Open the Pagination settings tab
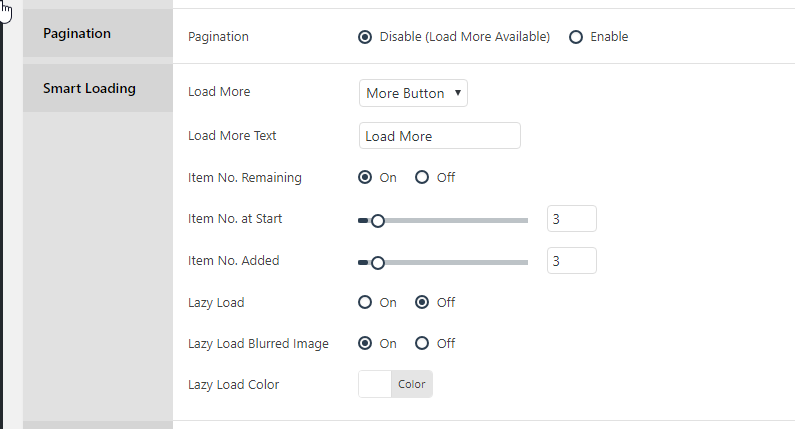The height and width of the screenshot is (429, 795). coord(98,33)
